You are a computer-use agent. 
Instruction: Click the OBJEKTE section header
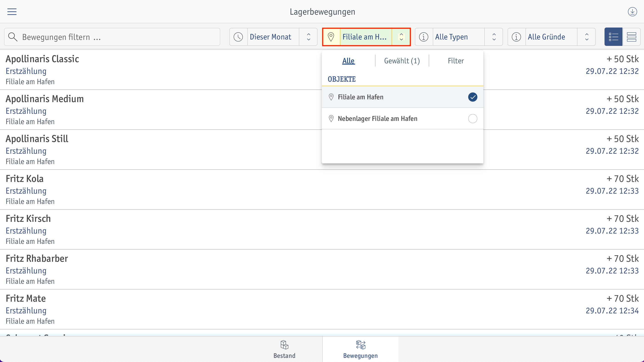tap(342, 79)
